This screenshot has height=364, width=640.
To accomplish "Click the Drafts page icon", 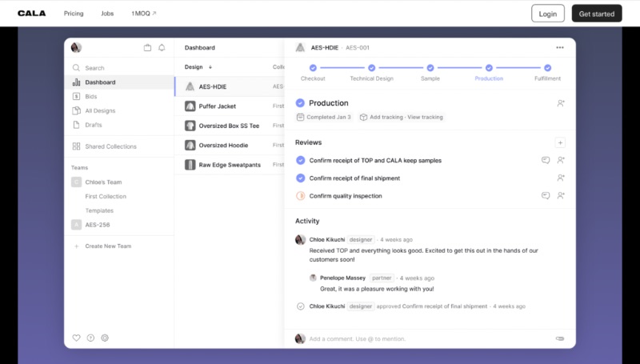I will [76, 125].
